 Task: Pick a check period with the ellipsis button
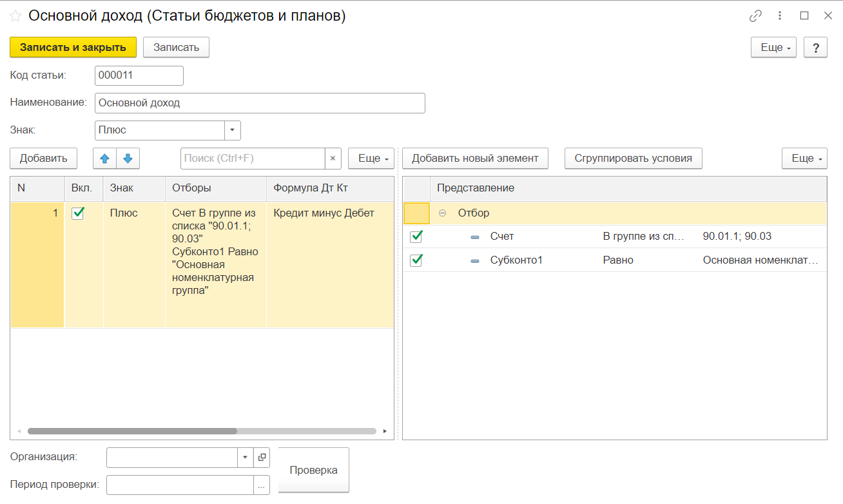click(262, 486)
